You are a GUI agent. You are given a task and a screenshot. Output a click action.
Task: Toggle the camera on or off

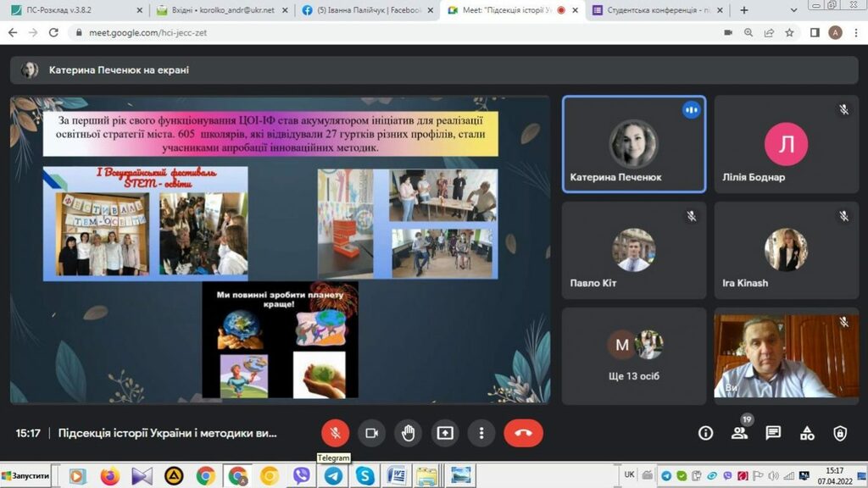(371, 433)
